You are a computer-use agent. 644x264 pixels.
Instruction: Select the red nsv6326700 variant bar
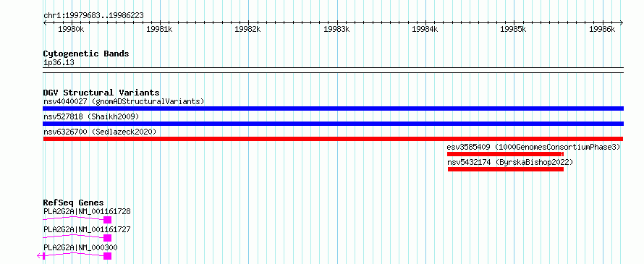pyautogui.click(x=333, y=139)
